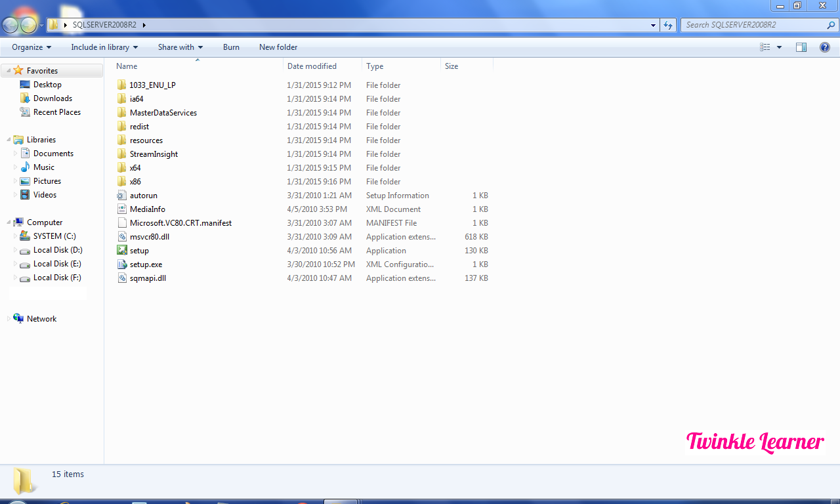840x504 pixels.
Task: Click the 618 KB size value
Action: 476,237
